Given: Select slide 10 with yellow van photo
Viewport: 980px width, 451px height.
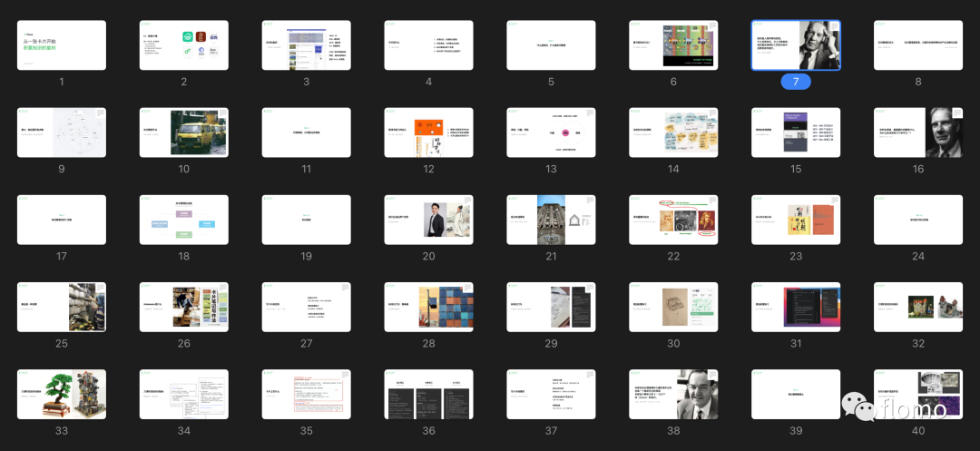Looking at the screenshot, I should [x=183, y=132].
